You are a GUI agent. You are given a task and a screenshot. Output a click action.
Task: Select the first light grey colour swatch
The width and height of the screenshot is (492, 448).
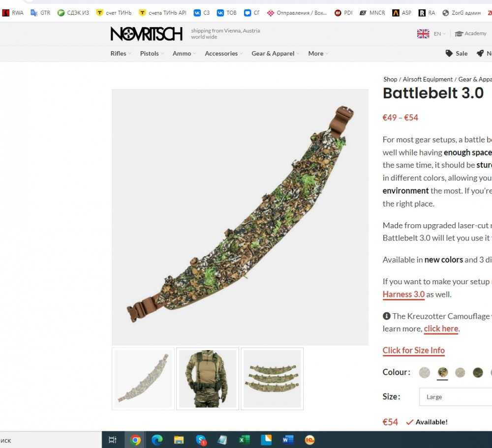(x=424, y=372)
